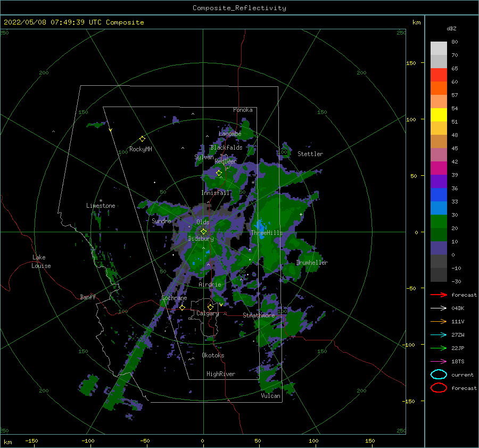Click the RockyMH text label
The height and width of the screenshot is (448, 479).
pos(141,149)
